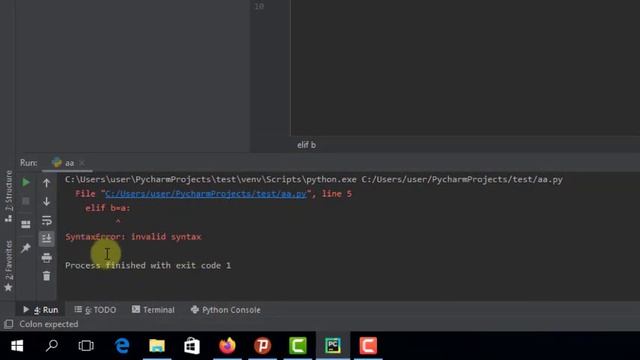
Task: Jump down the stack trace arrow
Action: point(47,201)
